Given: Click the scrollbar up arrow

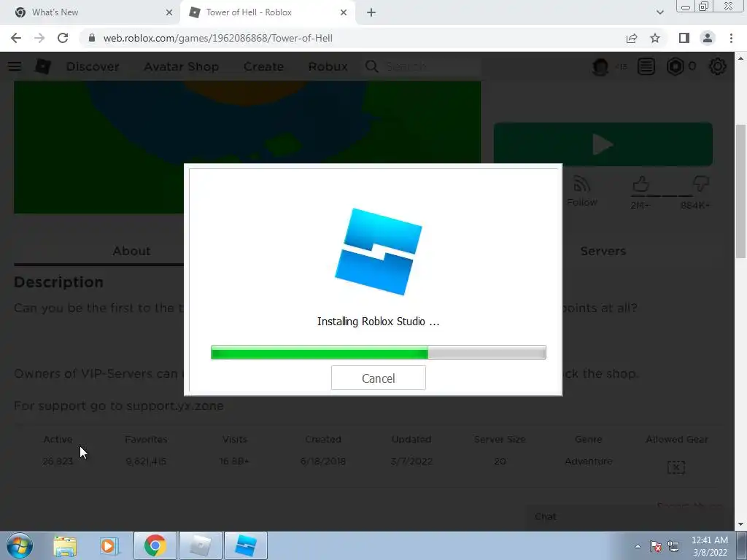Looking at the screenshot, I should pyautogui.click(x=740, y=58).
